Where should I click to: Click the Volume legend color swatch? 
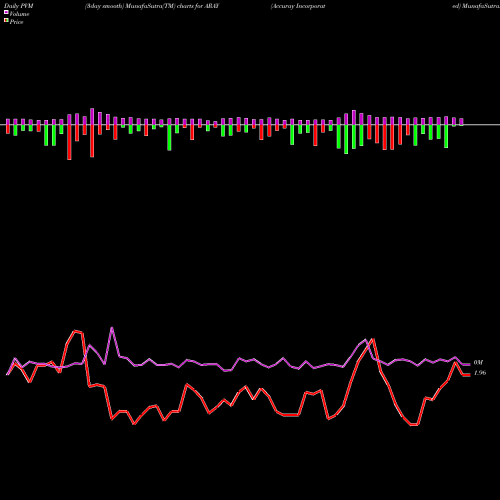[x=6, y=12]
